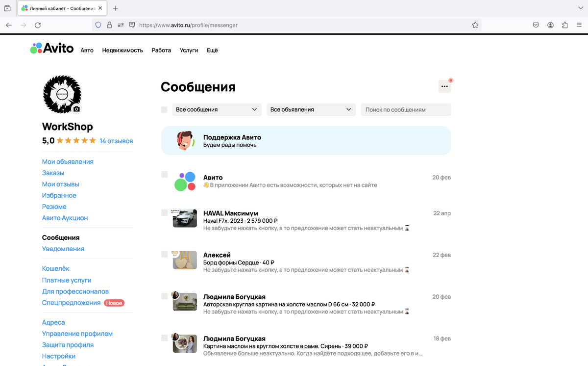The image size is (588, 366).
Task: Go to Мои объявления in the sidebar
Action: (x=68, y=161)
